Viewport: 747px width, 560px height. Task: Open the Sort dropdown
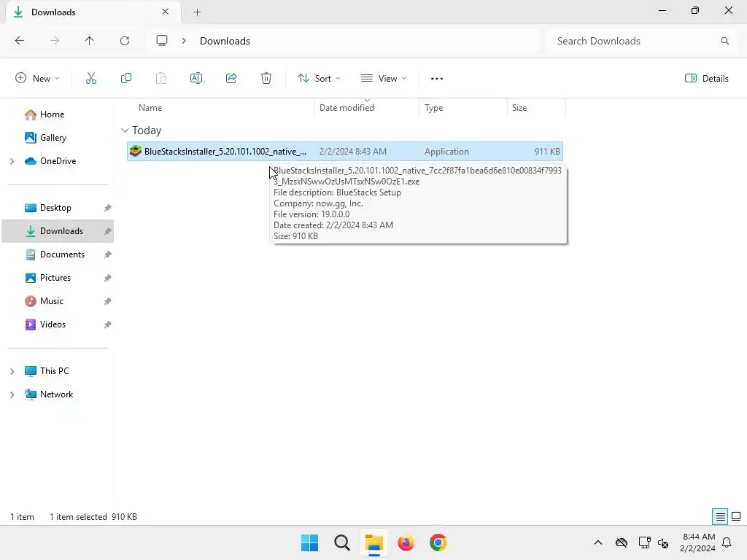[x=319, y=79]
